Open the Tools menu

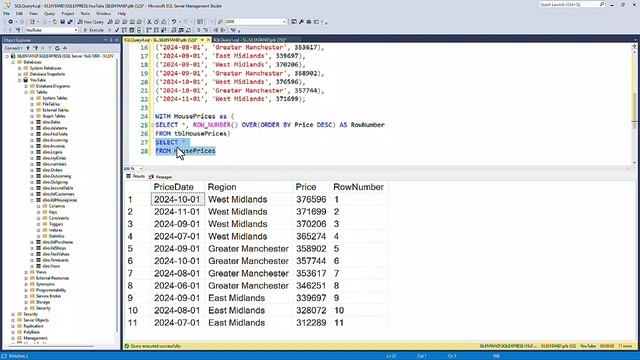pos(85,13)
